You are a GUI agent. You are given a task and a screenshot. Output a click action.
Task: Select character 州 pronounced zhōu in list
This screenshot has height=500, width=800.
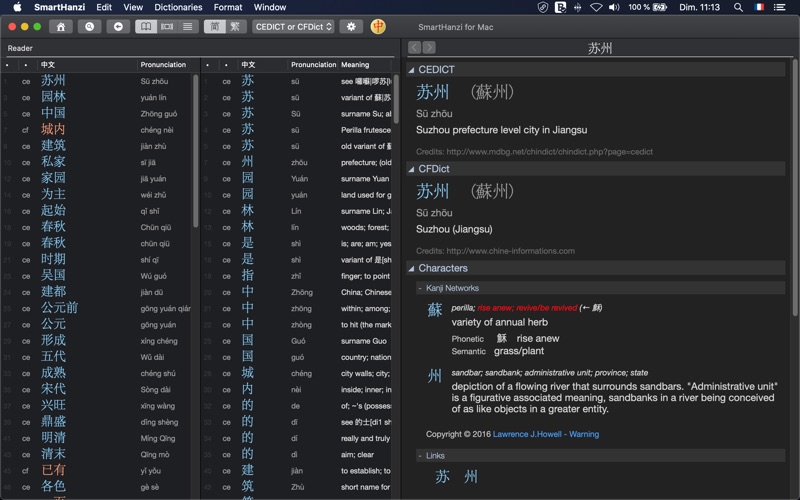coord(247,162)
